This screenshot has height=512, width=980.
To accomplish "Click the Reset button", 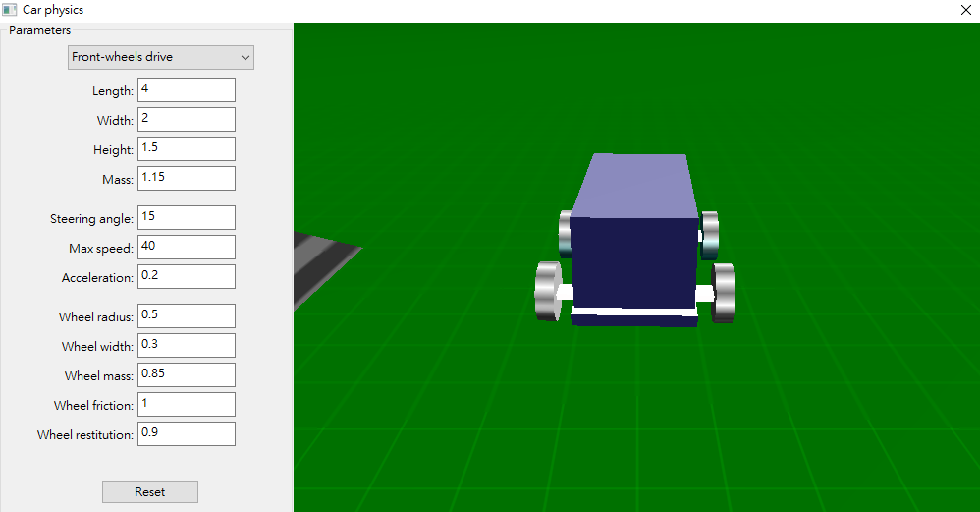I will tap(150, 492).
